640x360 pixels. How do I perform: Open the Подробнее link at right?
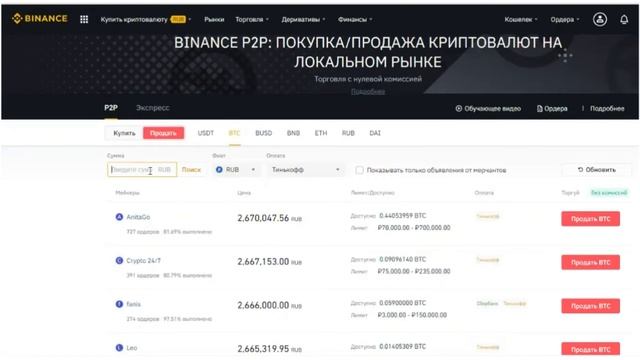pyautogui.click(x=607, y=109)
